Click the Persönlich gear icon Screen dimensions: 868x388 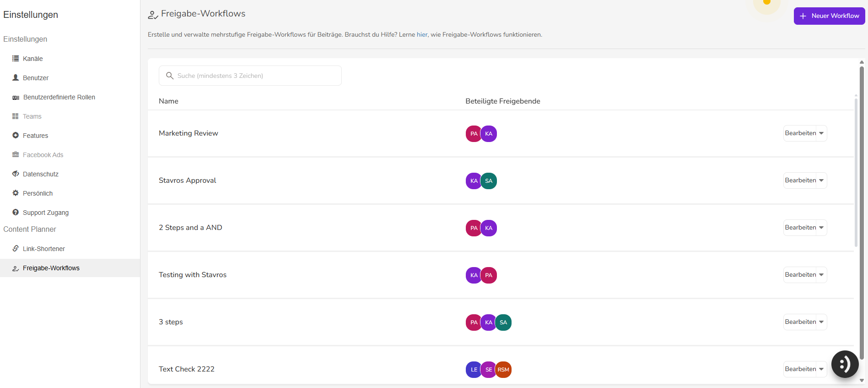click(x=16, y=193)
